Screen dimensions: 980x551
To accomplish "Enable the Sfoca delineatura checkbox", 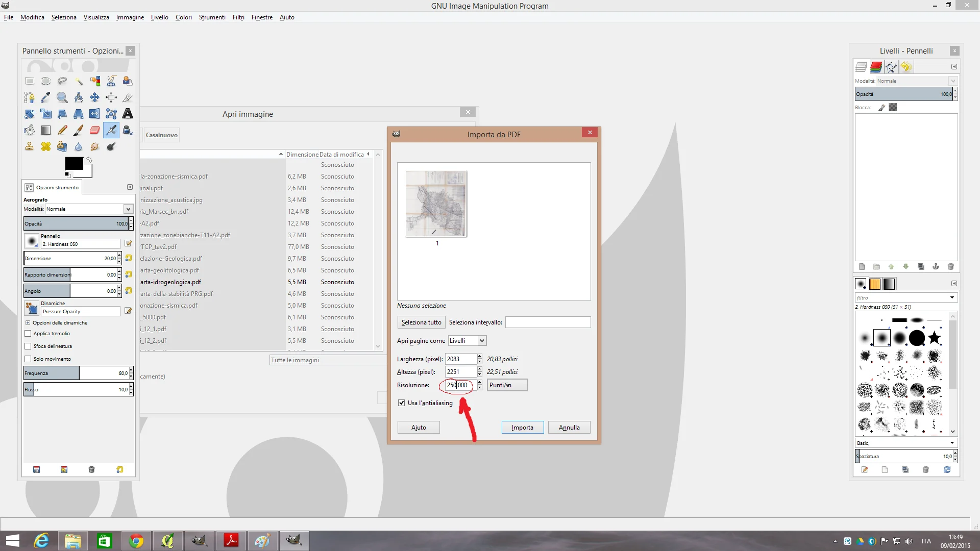I will 28,346.
